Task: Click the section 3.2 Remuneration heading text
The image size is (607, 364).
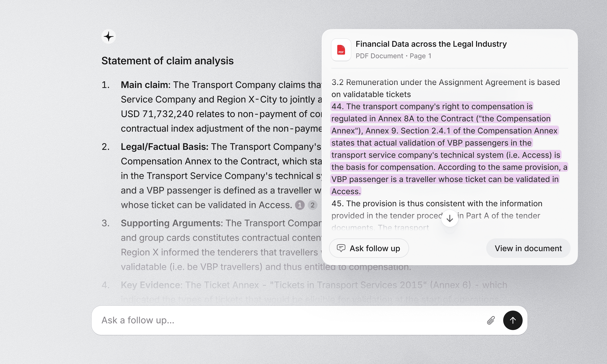Action: click(446, 88)
